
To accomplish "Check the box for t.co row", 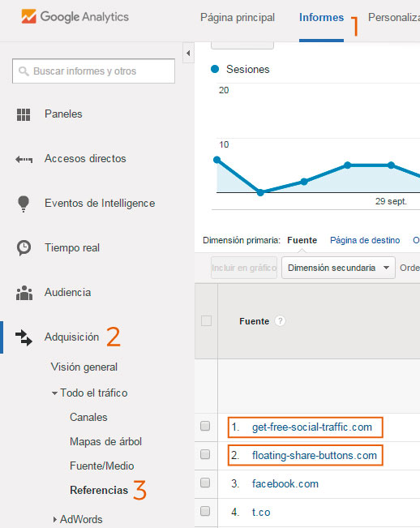I will pos(205,511).
